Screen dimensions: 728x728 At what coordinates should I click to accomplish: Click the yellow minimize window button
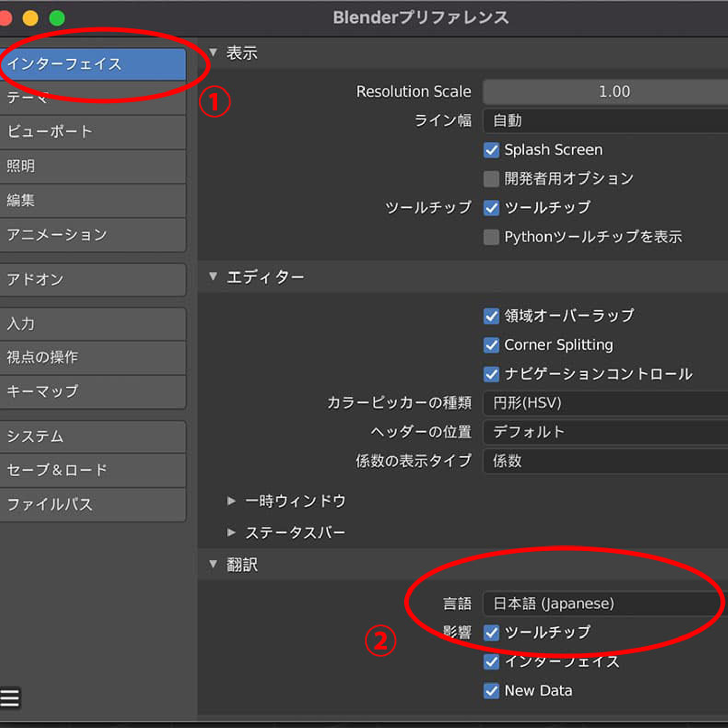(x=30, y=18)
